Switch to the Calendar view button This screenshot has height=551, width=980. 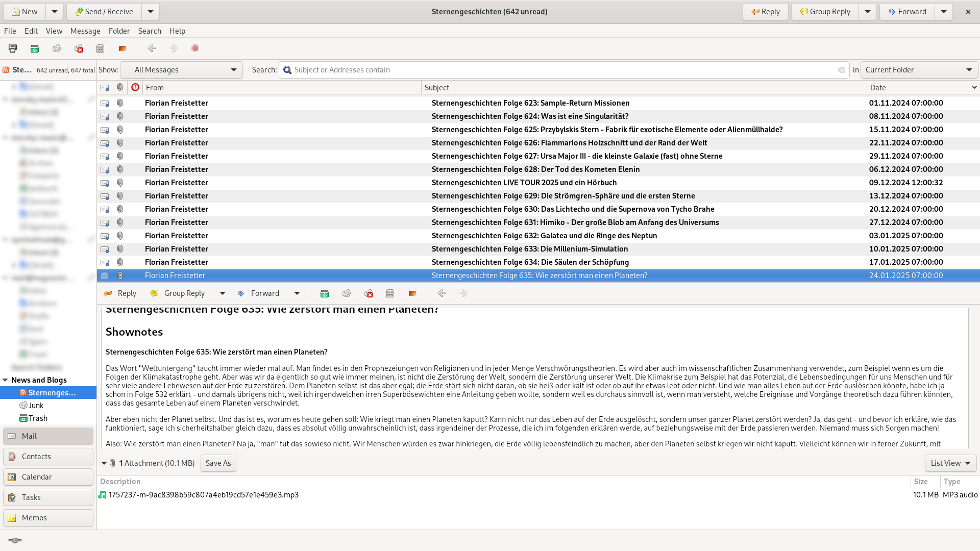point(48,477)
